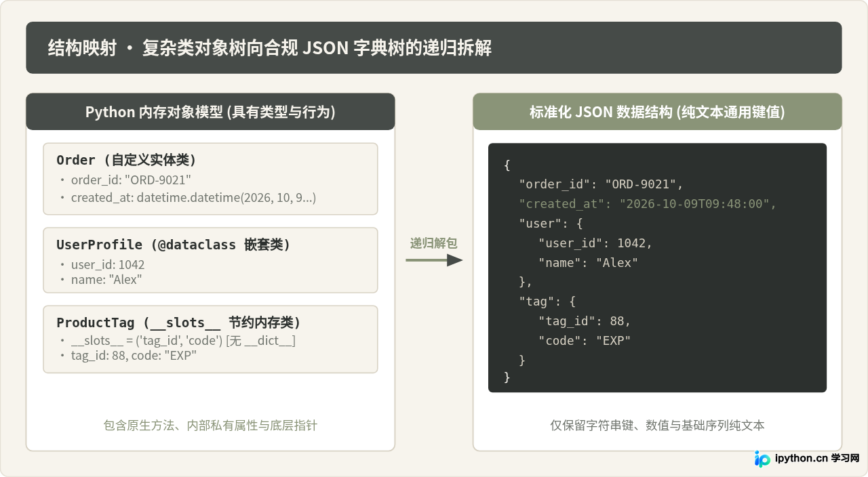Select the 标准化 JSON 数据结构 panel header
This screenshot has width=868, height=477.
pos(657,112)
